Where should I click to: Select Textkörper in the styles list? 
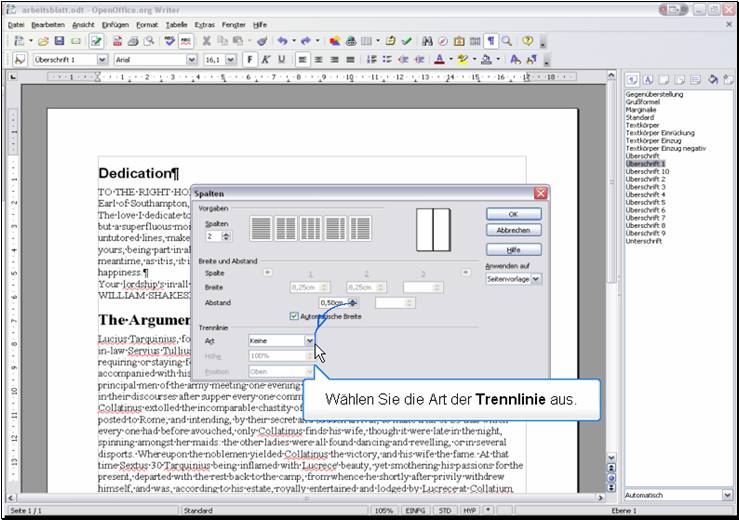tap(644, 126)
